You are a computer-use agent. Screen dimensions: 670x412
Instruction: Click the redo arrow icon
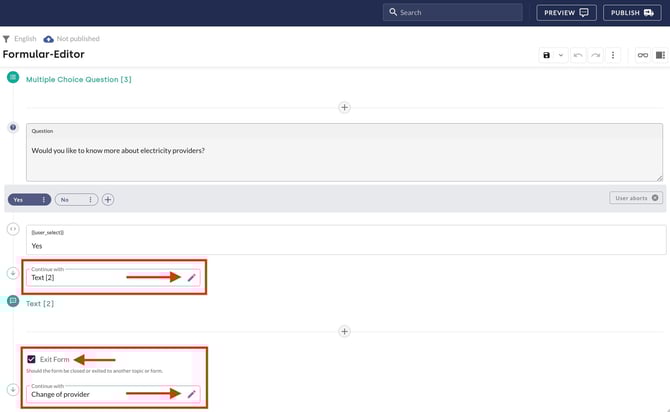pos(596,55)
